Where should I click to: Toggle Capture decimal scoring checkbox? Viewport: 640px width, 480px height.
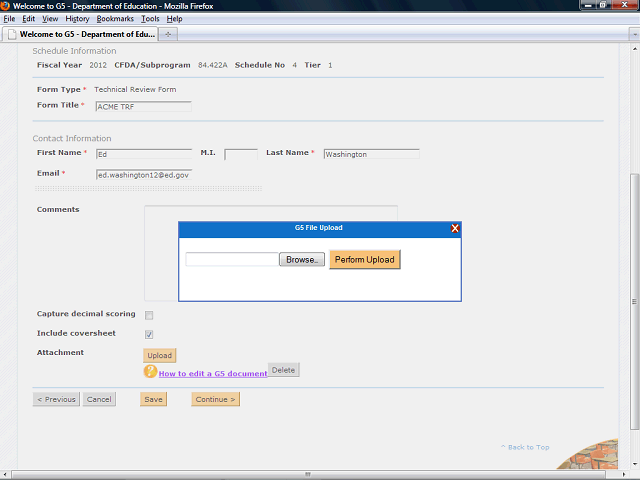149,315
